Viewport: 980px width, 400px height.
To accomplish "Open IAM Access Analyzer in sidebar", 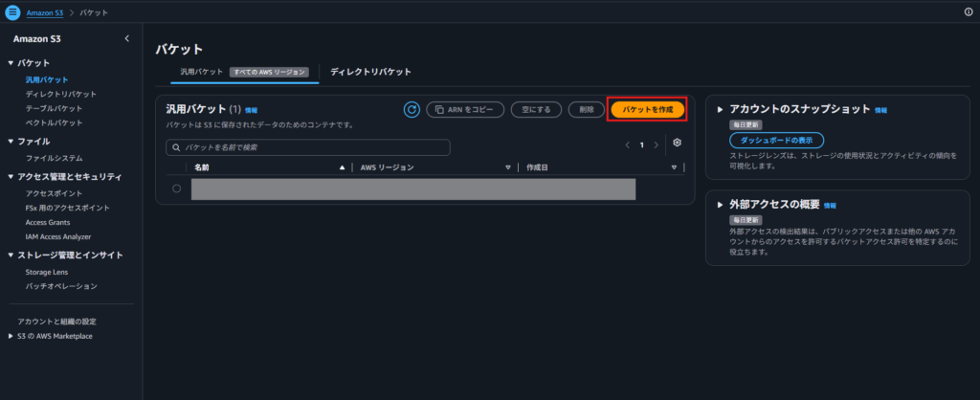I will (x=58, y=237).
